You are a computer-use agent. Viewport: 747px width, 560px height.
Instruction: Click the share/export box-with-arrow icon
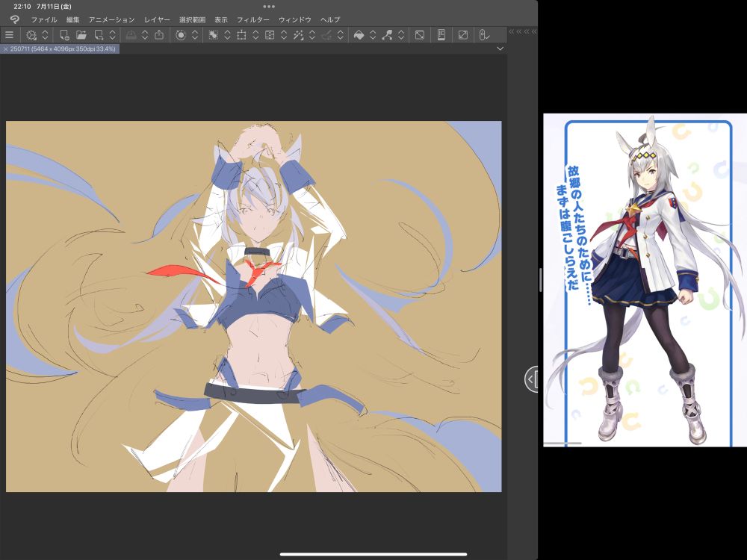coord(159,35)
